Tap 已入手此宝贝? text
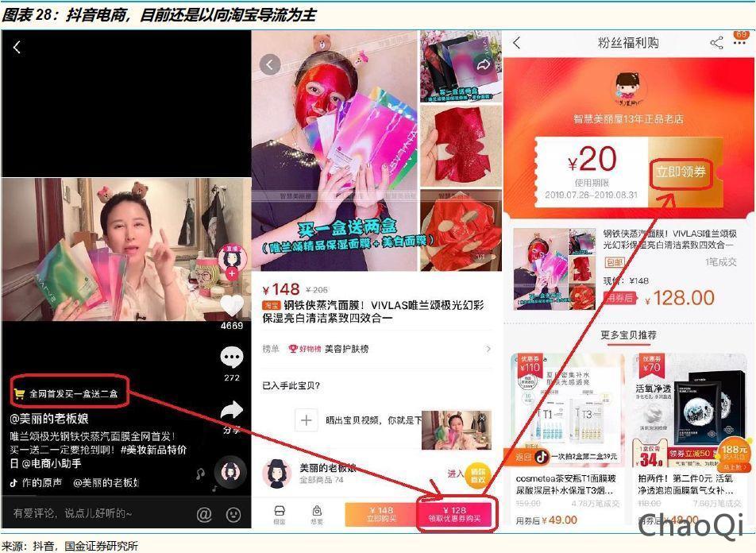 point(291,385)
